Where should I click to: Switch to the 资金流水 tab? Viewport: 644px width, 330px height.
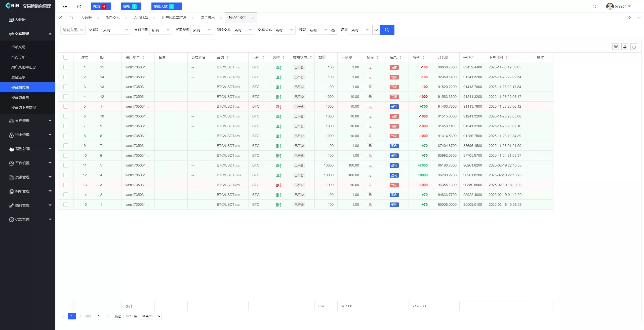(x=208, y=18)
